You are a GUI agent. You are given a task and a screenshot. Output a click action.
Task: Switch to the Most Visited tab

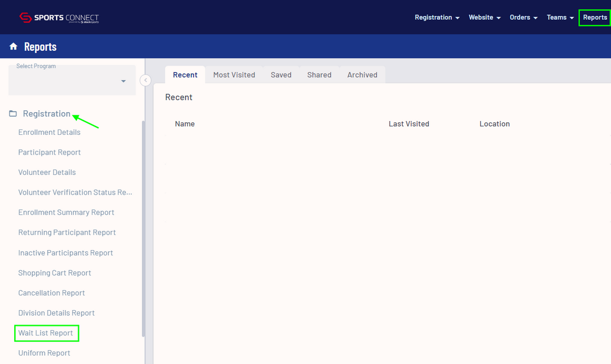[234, 75]
